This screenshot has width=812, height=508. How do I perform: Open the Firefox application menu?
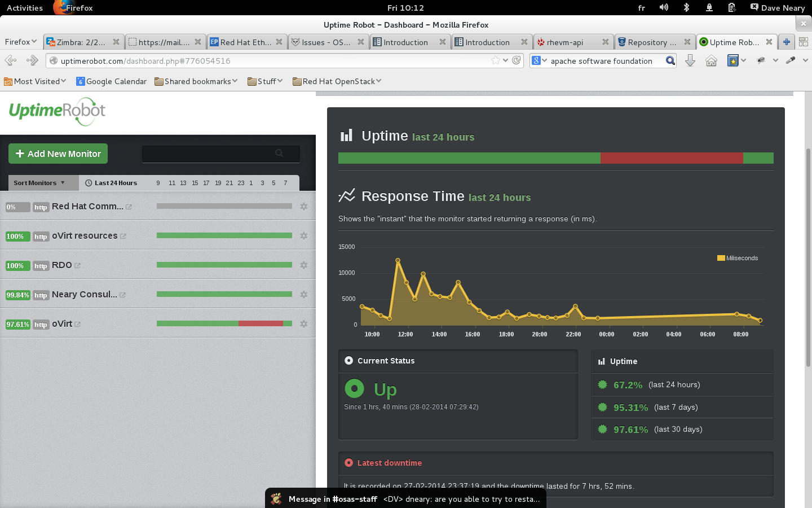[x=20, y=42]
